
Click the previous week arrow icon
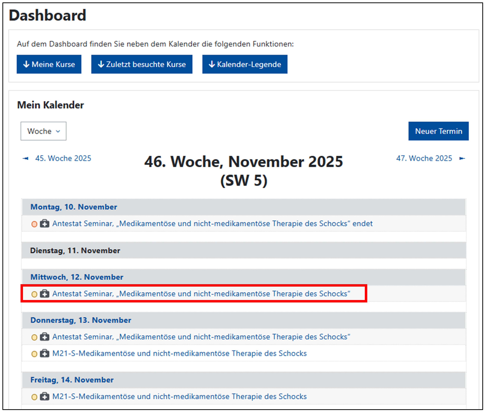point(25,158)
